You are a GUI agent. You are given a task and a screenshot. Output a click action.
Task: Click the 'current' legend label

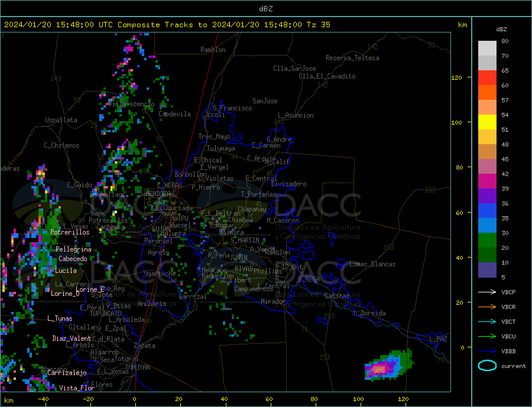point(514,366)
